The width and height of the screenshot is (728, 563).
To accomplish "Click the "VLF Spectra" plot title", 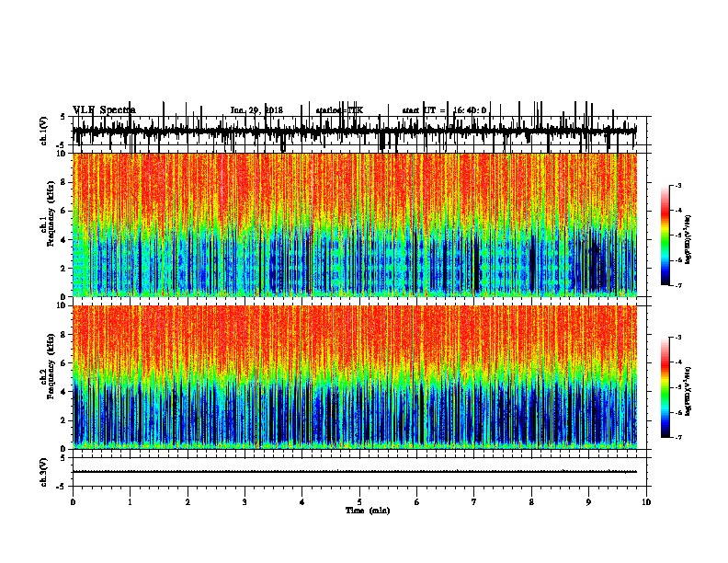I will (105, 110).
